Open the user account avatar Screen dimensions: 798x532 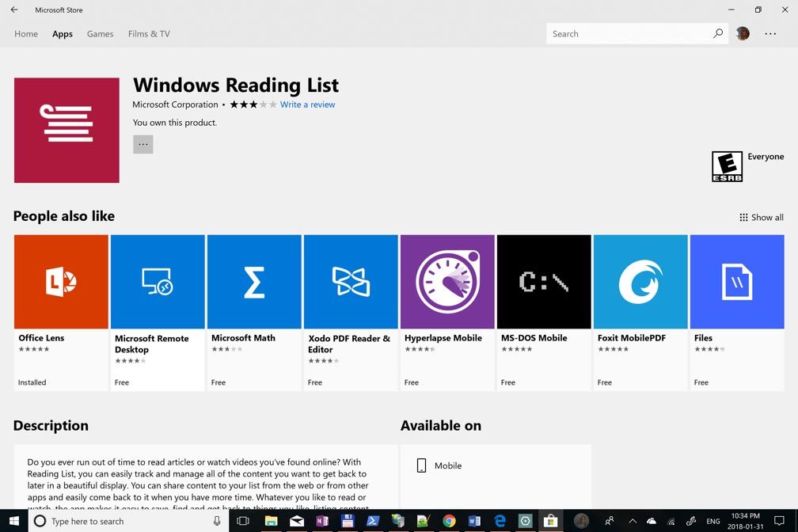743,33
